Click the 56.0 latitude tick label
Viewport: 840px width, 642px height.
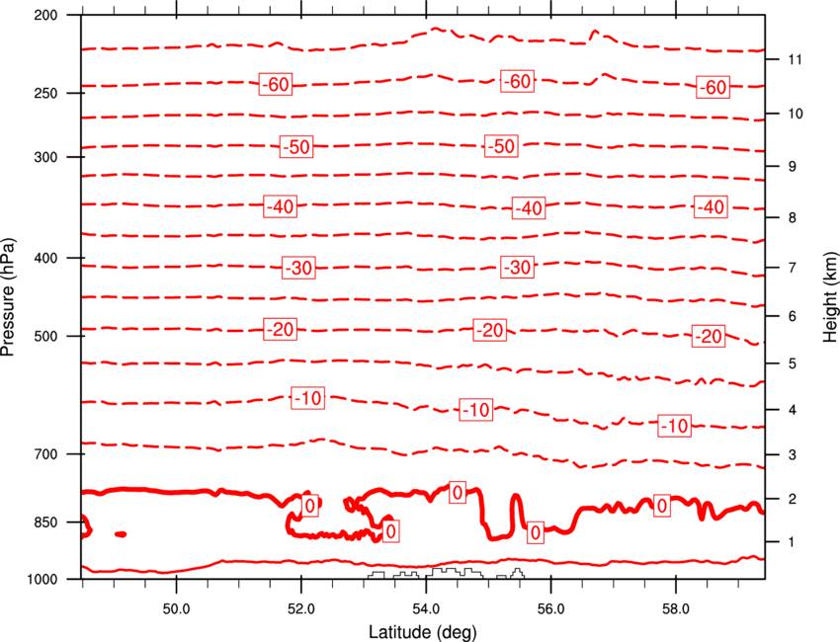point(550,609)
